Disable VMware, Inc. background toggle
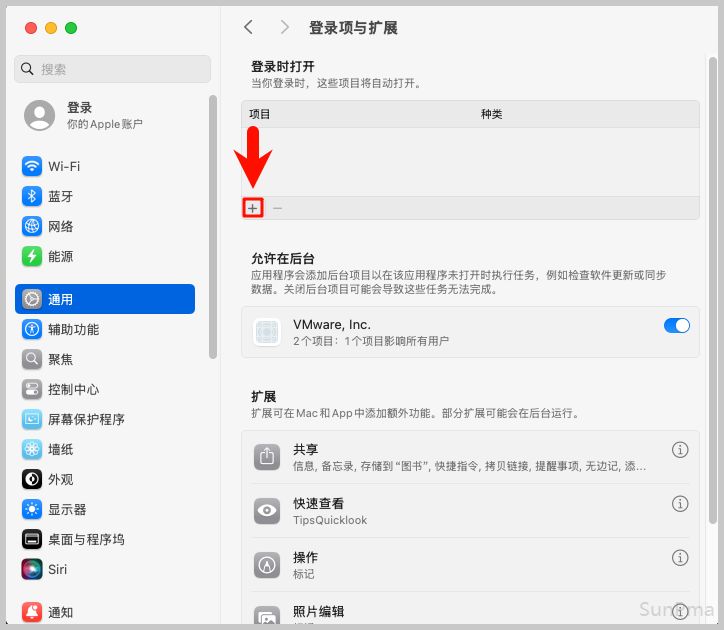Screen dimensions: 724x630 coord(676,325)
